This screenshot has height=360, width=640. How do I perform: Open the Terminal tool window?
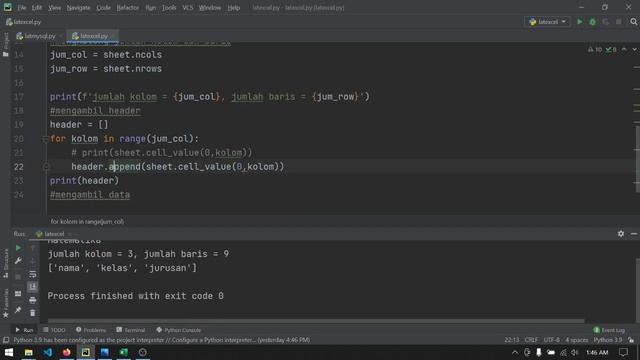(x=131, y=330)
